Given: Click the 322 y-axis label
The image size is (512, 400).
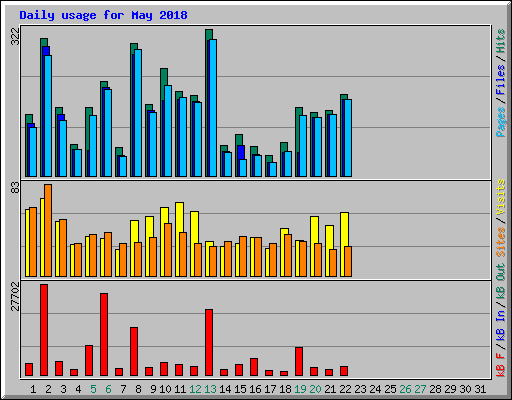Looking at the screenshot, I should (x=15, y=36).
